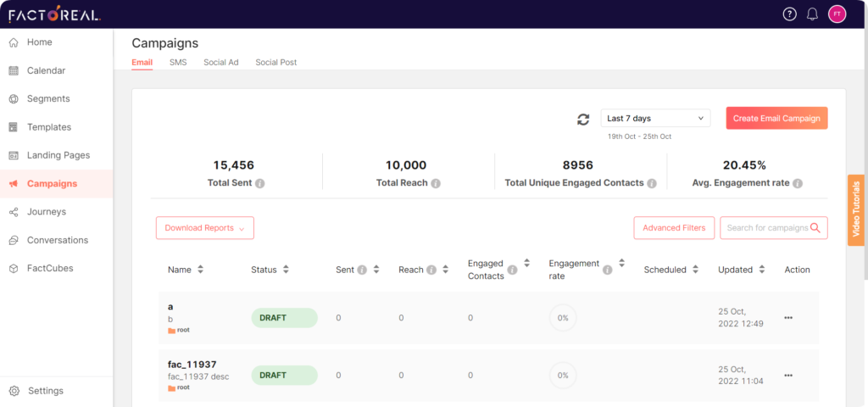Open the notifications bell
Screen dimensions: 868x407
812,14
